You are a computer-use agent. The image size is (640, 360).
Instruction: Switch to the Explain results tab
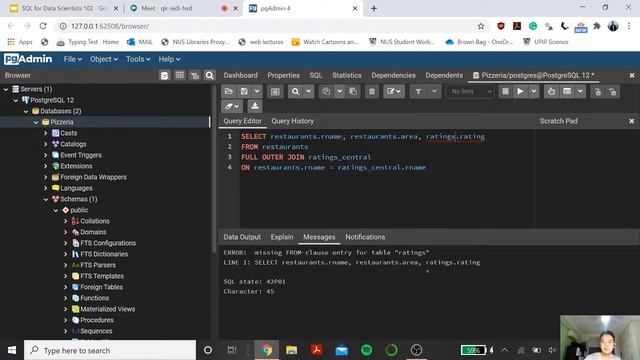click(282, 237)
